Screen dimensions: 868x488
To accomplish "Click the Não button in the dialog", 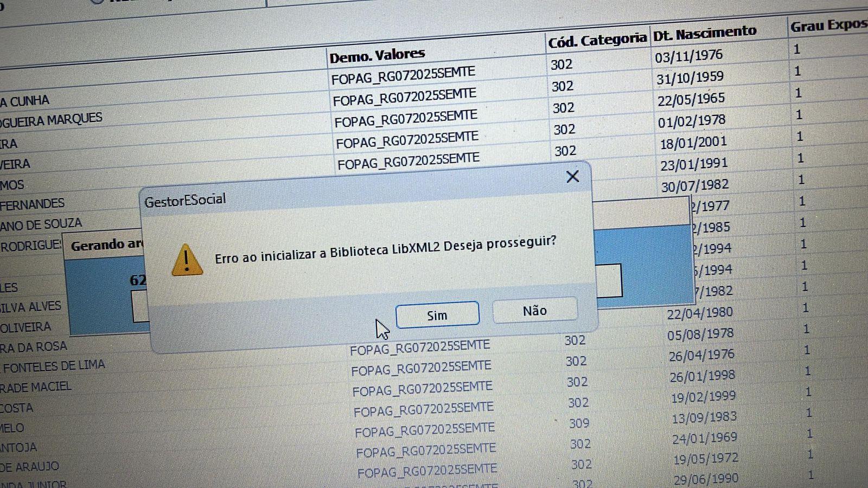I will point(534,310).
